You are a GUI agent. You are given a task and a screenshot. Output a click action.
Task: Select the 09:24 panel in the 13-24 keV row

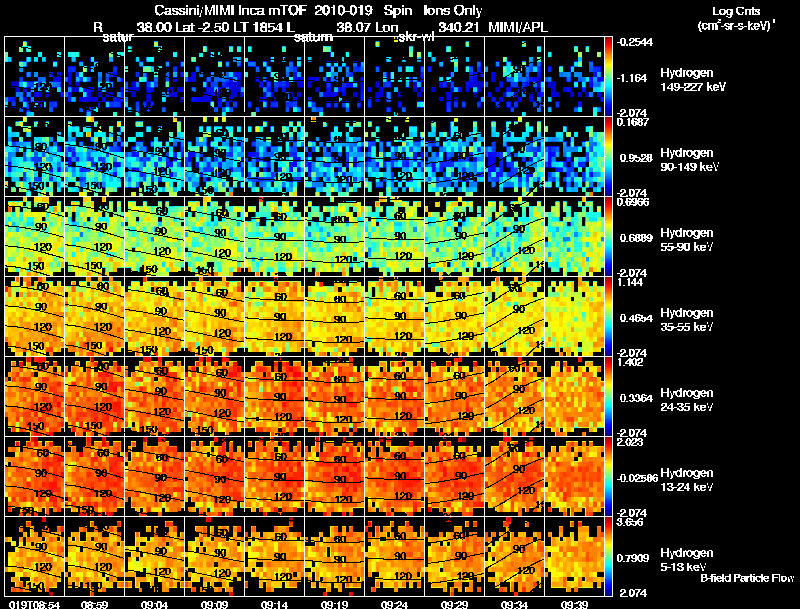click(394, 476)
